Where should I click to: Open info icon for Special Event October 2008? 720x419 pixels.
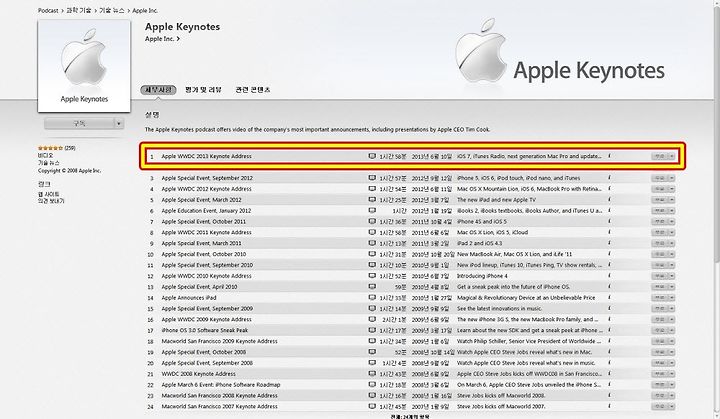(x=609, y=352)
